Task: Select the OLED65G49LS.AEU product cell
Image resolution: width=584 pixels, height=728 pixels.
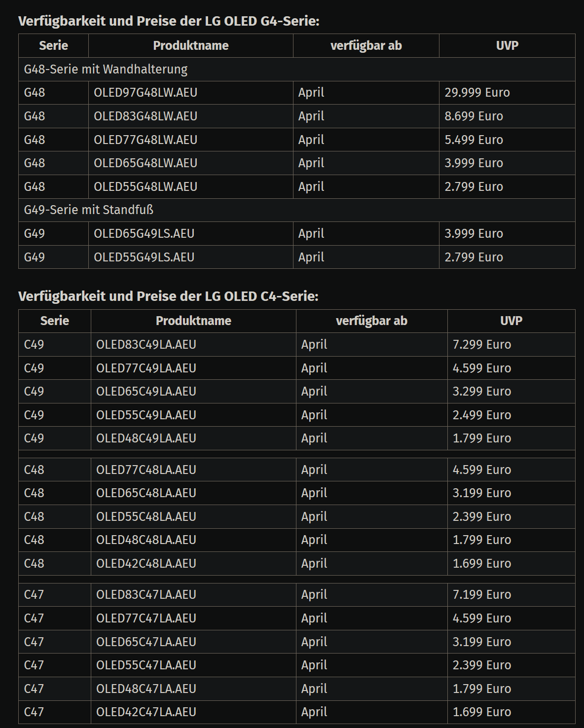Action: [x=190, y=234]
